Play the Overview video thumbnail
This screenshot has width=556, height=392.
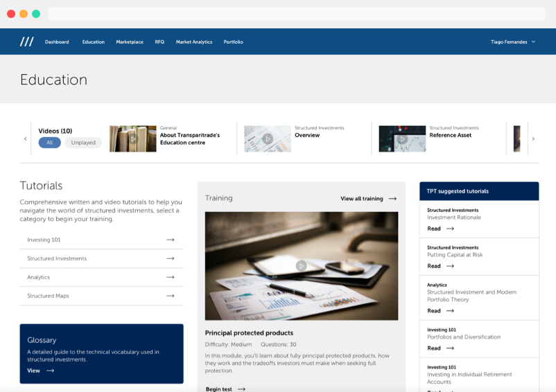[x=268, y=139]
